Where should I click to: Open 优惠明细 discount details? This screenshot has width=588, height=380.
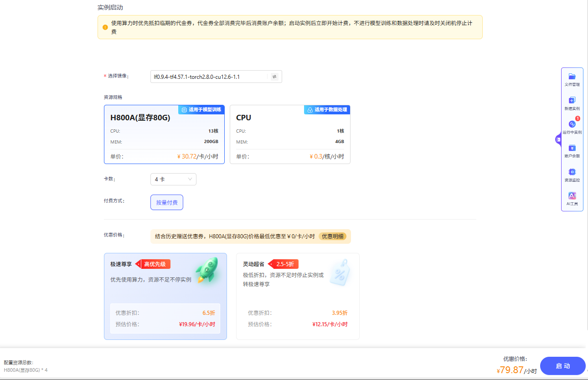click(x=332, y=236)
